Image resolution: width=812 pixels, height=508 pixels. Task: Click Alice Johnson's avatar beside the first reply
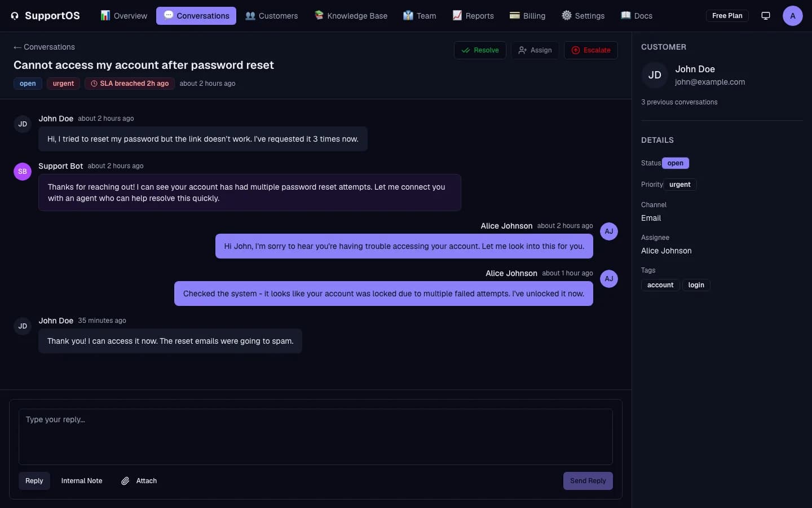(x=609, y=231)
